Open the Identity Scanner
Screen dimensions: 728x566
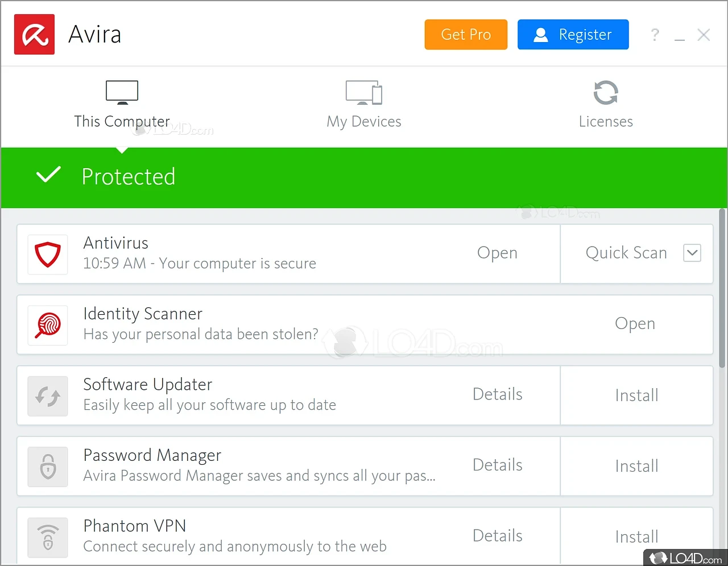pos(635,323)
